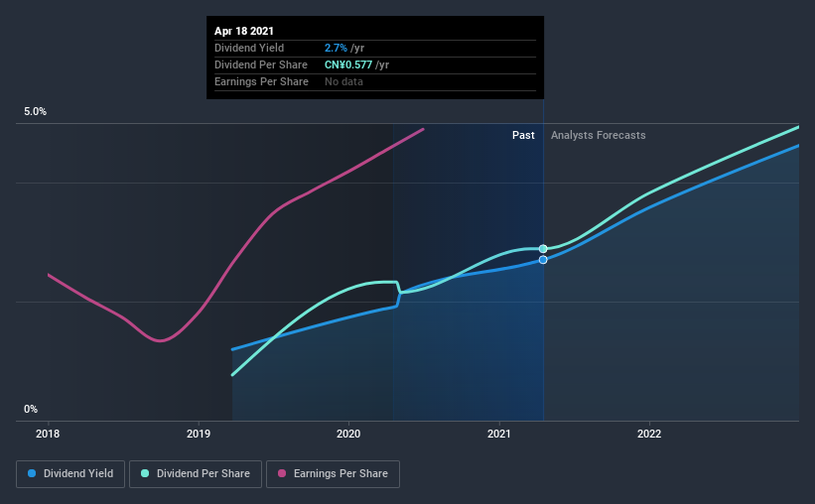The width and height of the screenshot is (815, 504).
Task: Toggle the Dividend Per Share legend button
Action: pyautogui.click(x=196, y=474)
